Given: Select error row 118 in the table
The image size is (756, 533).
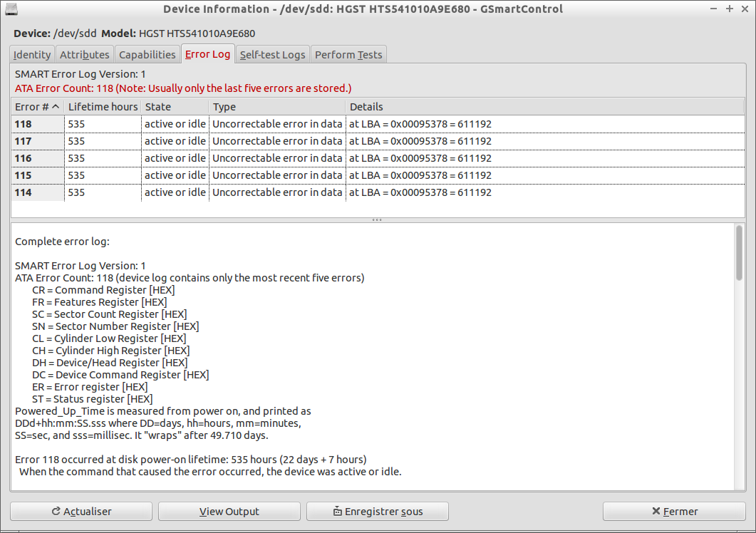Looking at the screenshot, I should [x=378, y=124].
